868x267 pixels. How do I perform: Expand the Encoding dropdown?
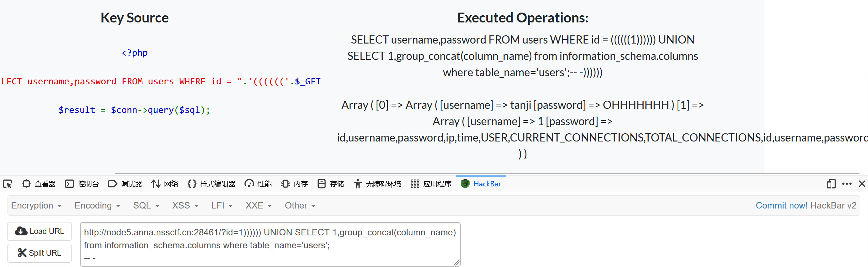click(x=97, y=205)
